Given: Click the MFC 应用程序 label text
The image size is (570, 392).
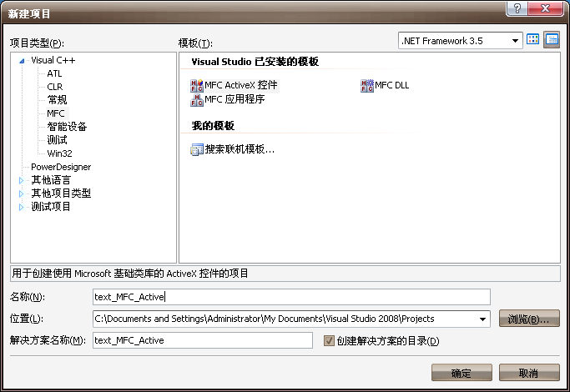Looking at the screenshot, I should (235, 99).
